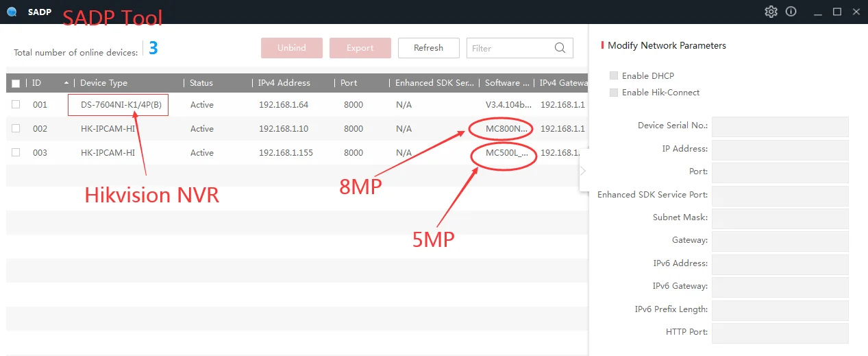Image resolution: width=868 pixels, height=356 pixels.
Task: Click the Unbind button
Action: (291, 48)
